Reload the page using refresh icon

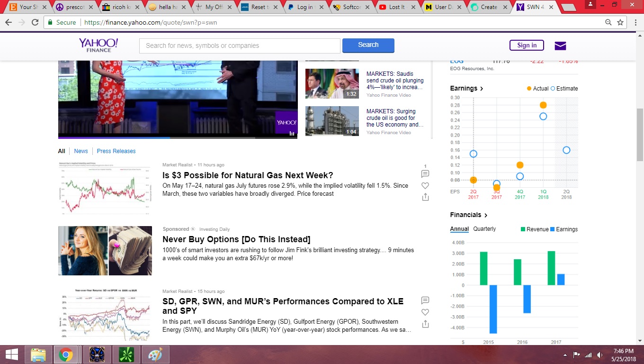pos(35,22)
